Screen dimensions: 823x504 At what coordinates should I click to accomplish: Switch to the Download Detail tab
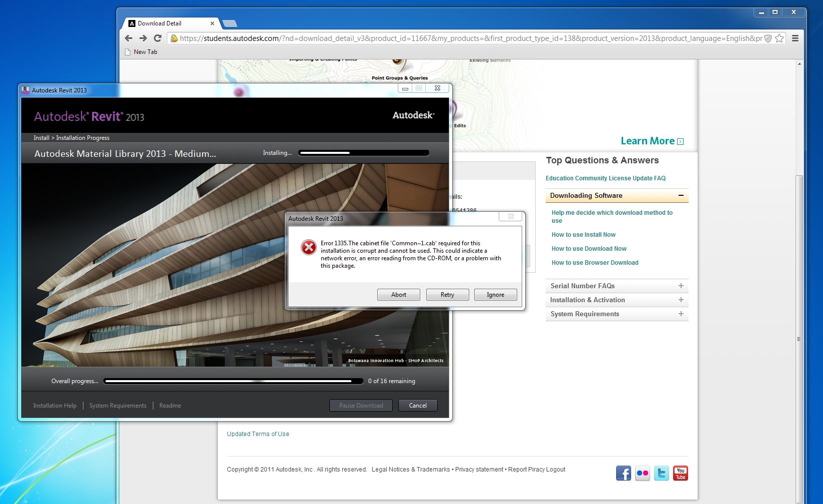coord(171,23)
